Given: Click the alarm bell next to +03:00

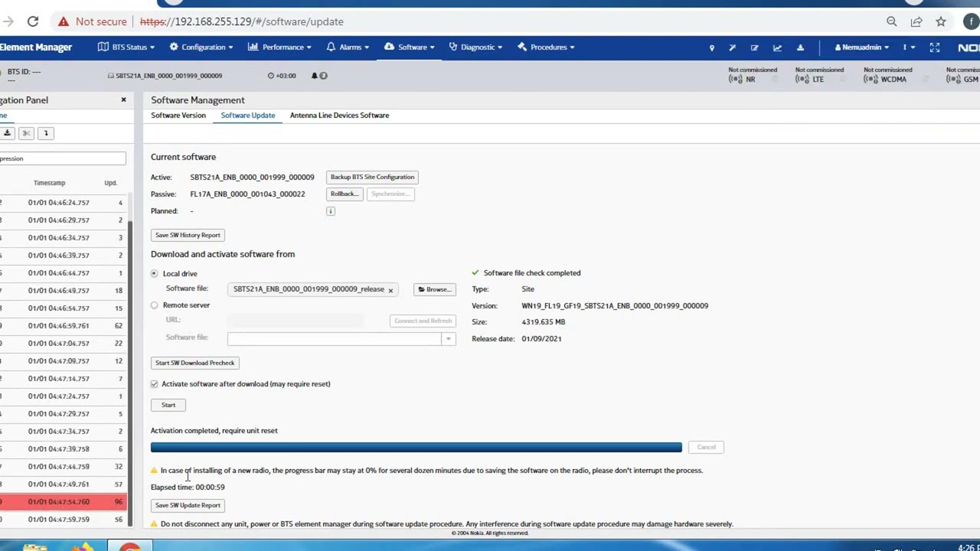Looking at the screenshot, I should (x=314, y=76).
